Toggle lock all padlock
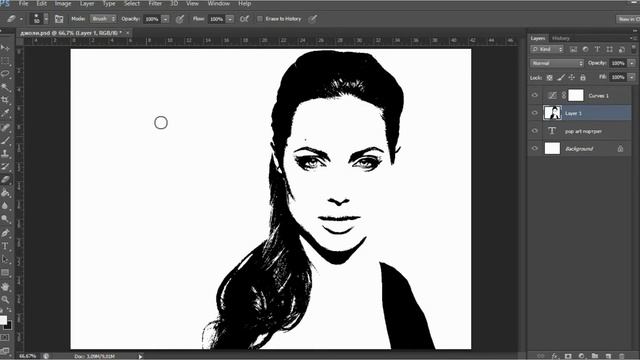 pyautogui.click(x=583, y=77)
